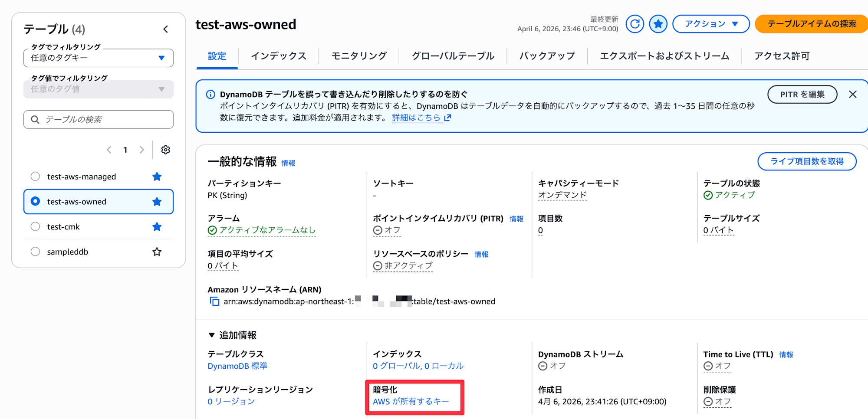Select test-aws-managed table name

82,177
